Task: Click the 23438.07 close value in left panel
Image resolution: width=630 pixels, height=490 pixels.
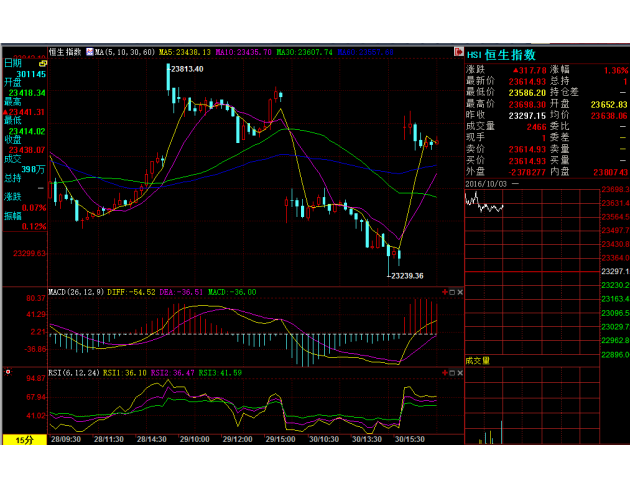Action: (27, 150)
